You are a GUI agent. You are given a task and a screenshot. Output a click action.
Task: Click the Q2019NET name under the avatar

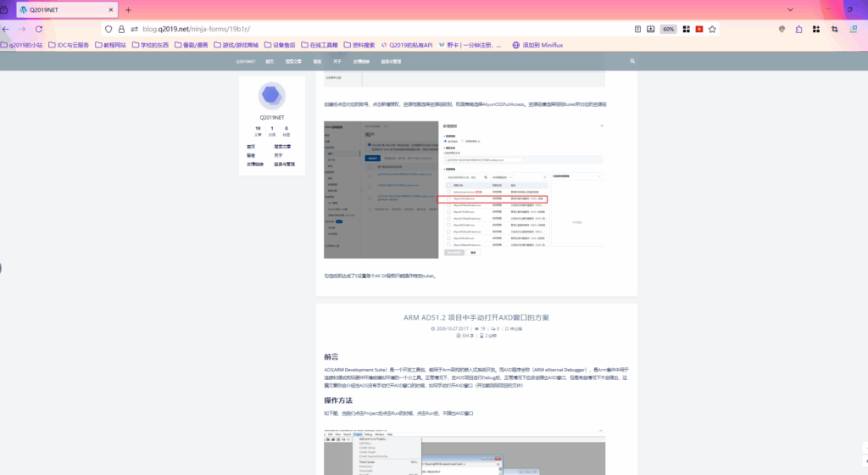click(272, 117)
